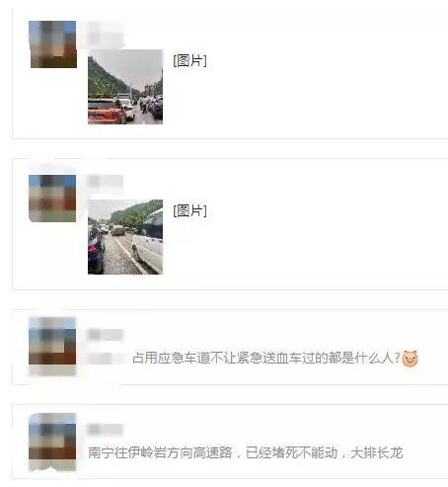Click the question mark before the pig emoji
Screen dimensions: 448x487
[397, 359]
